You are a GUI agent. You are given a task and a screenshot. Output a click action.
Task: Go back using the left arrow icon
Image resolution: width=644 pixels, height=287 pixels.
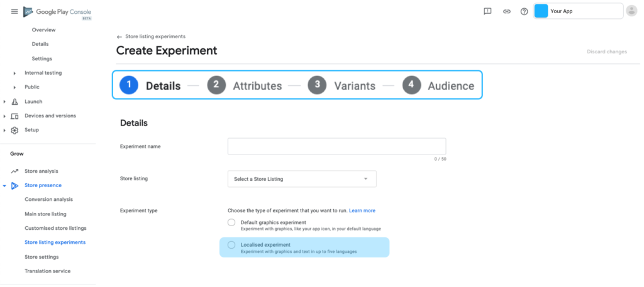[x=119, y=36]
